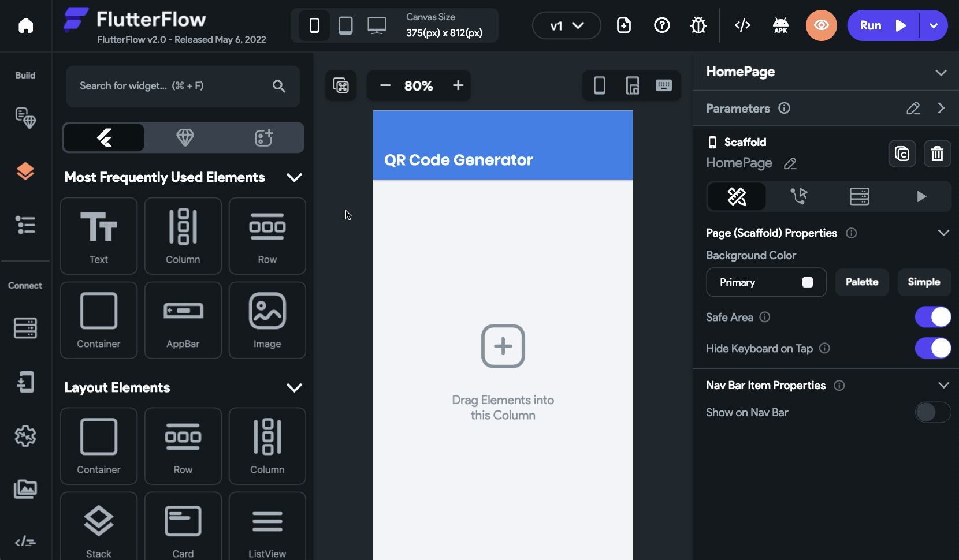Open the widget settings gear in sidebar

pyautogui.click(x=25, y=437)
